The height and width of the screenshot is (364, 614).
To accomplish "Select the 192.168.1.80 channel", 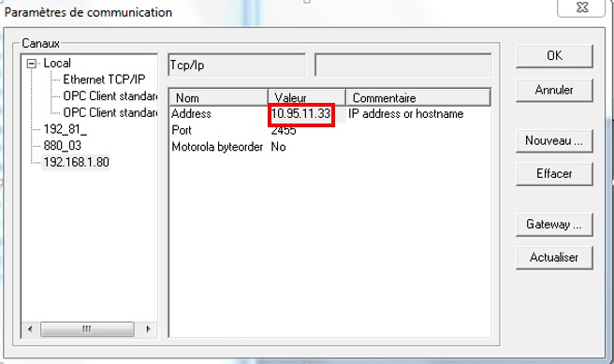I will tap(77, 162).
